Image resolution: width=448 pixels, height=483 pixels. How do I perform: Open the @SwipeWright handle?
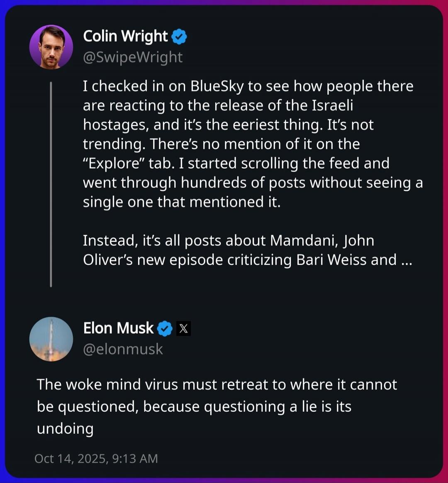pos(133,57)
